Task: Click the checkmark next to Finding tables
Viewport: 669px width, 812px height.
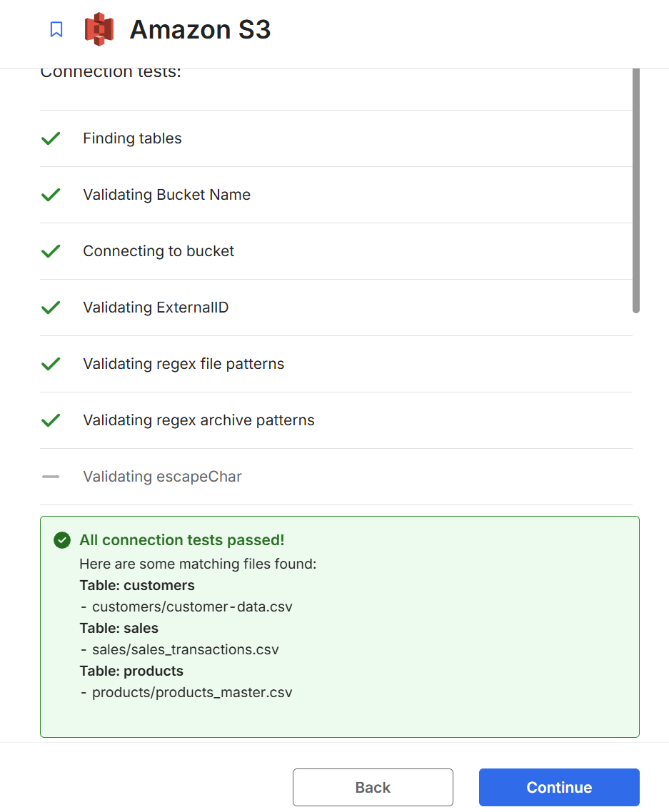Action: click(x=51, y=138)
